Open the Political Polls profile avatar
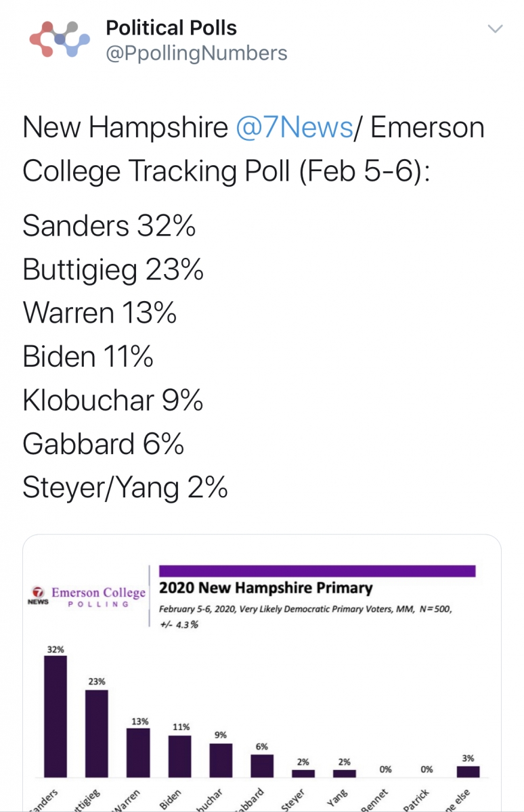This screenshot has height=812, width=524. 60,41
